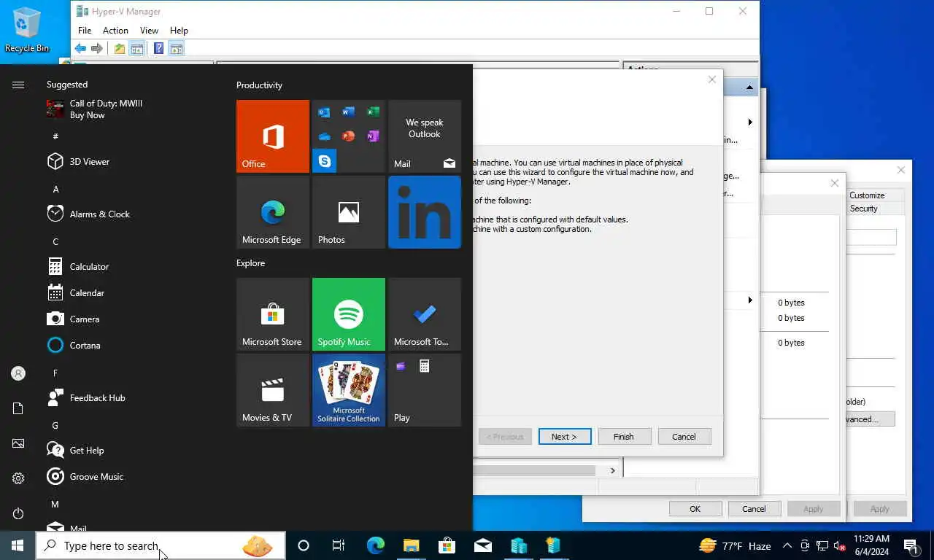Open the Microsoft To Do tile

tap(425, 314)
